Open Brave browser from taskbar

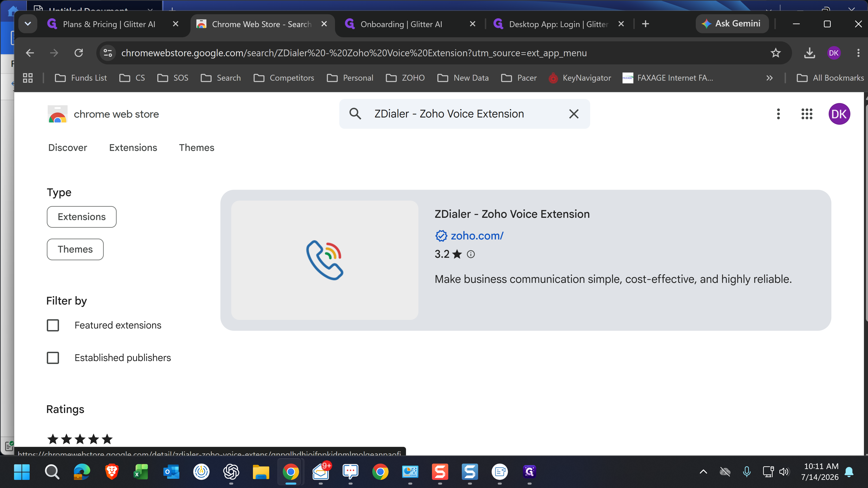(111, 472)
